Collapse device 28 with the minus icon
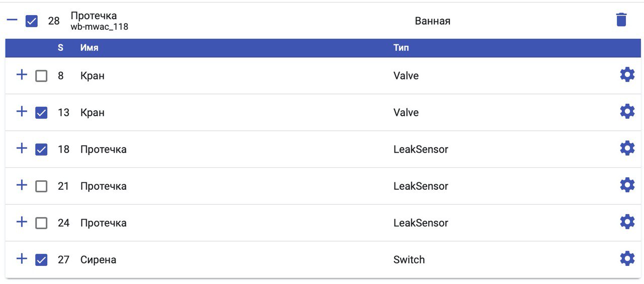The height and width of the screenshot is (284, 644). [12, 20]
